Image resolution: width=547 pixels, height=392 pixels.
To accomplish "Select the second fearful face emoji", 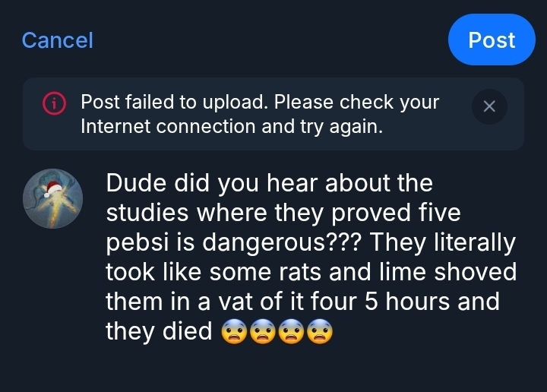I will [261, 331].
